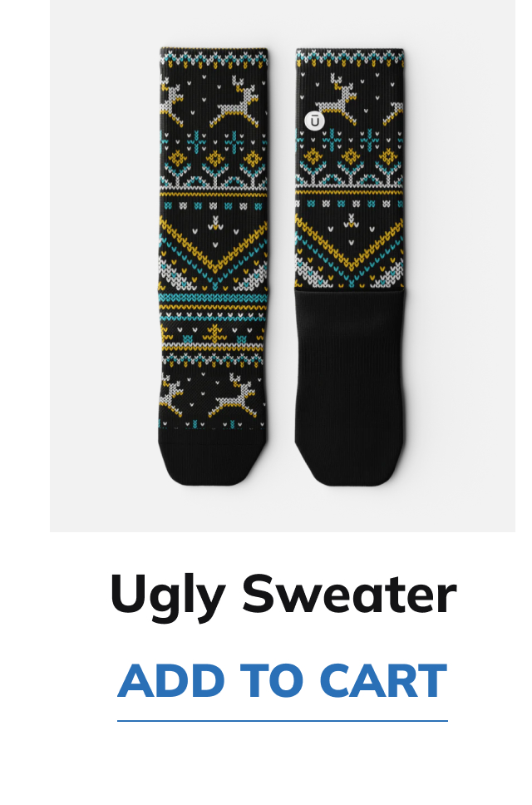Viewport: 532px width, 805px height.
Task: Click the black toe of right sock
Action: [349, 463]
